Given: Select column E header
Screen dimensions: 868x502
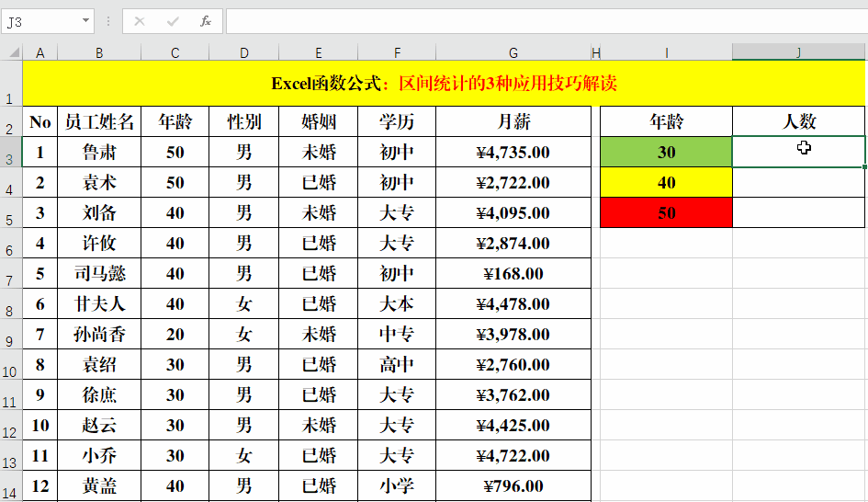Looking at the screenshot, I should click(319, 52).
